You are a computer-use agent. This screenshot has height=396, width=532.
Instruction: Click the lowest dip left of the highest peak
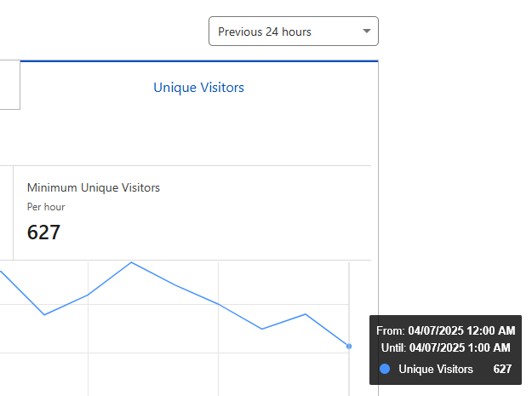(44, 314)
